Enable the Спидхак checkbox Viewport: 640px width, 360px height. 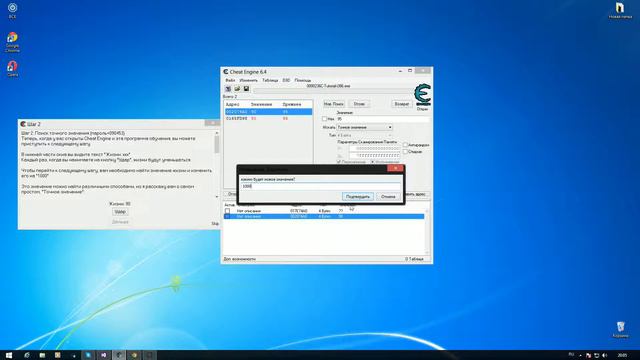405,151
